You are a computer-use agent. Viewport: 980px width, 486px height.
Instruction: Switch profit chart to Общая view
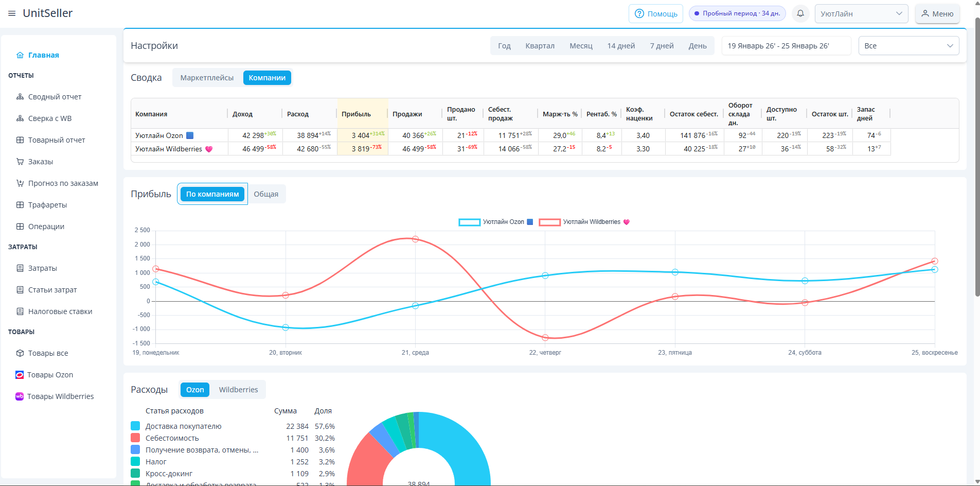[266, 194]
